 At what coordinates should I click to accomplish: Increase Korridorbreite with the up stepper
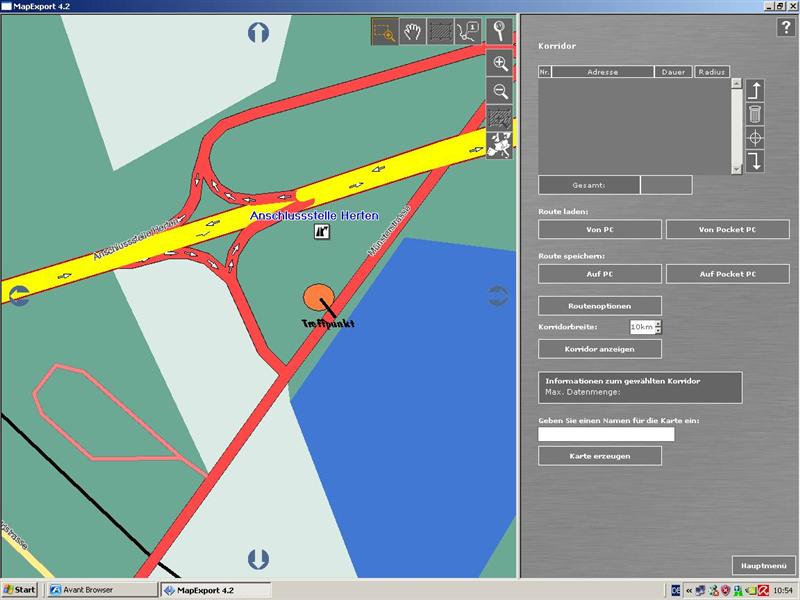pyautogui.click(x=657, y=323)
